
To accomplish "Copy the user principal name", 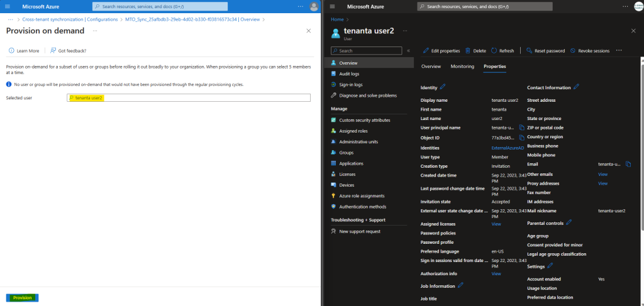I will 522,128.
